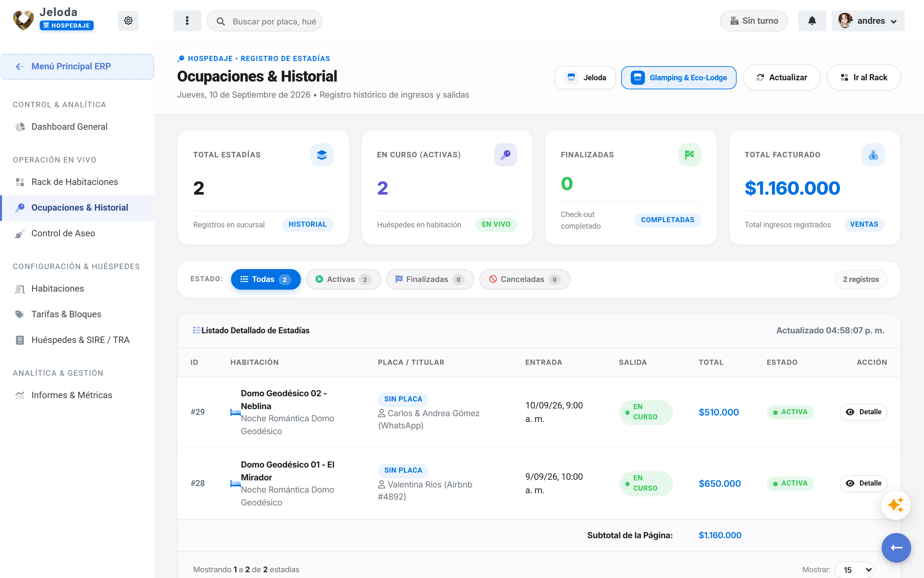Click the HISTORIAL badge
The width and height of the screenshot is (924, 578).
(x=307, y=224)
